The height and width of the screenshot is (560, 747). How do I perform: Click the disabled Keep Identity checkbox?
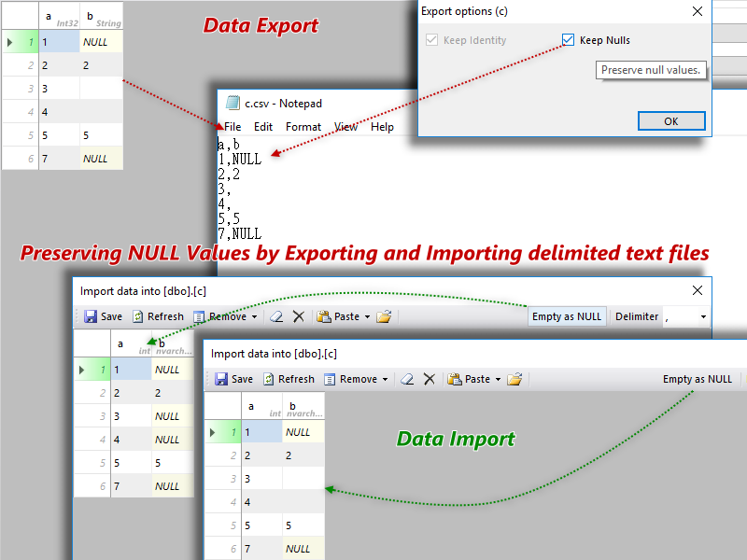[431, 40]
